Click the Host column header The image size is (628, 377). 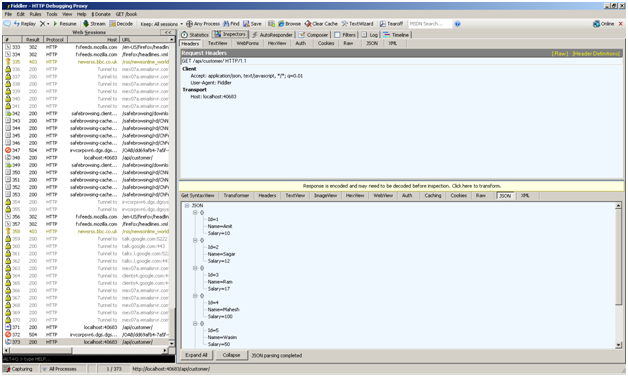coord(93,40)
